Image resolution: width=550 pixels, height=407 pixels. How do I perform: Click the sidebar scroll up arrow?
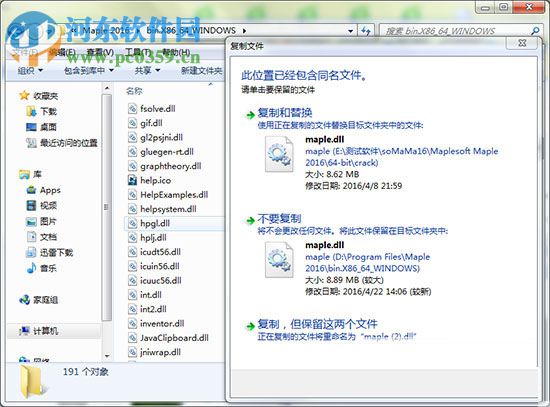coord(107,88)
